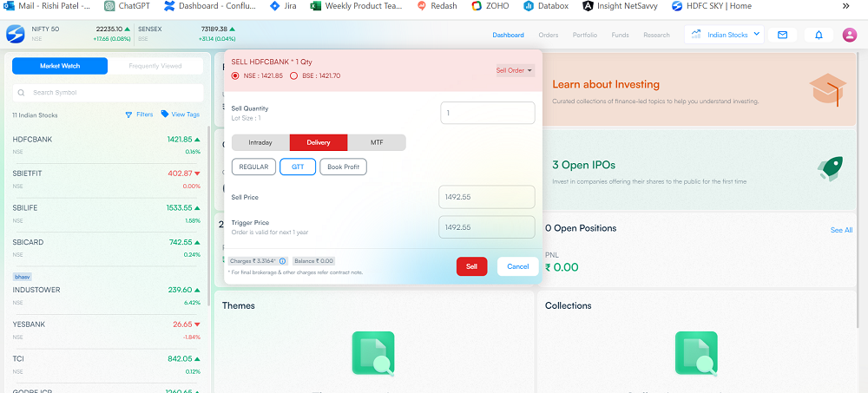This screenshot has width=868, height=393.
Task: Expand the Indian Stocks chevron dropdown
Action: click(756, 35)
